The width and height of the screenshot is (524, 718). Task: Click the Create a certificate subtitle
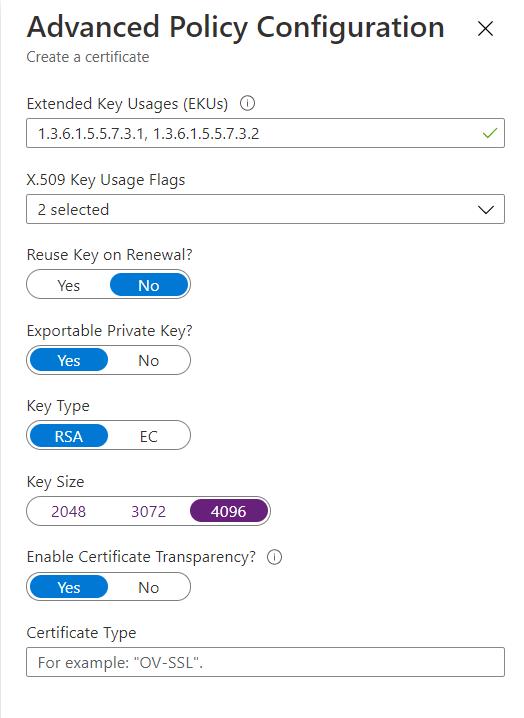click(x=88, y=57)
